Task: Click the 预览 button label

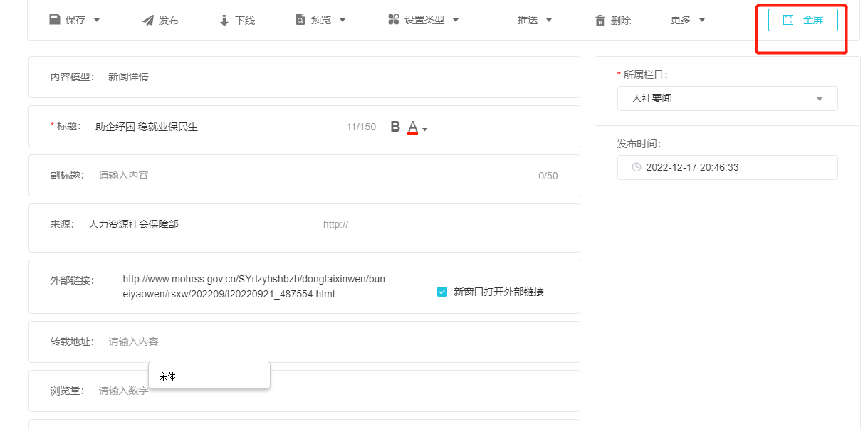Action: point(321,20)
